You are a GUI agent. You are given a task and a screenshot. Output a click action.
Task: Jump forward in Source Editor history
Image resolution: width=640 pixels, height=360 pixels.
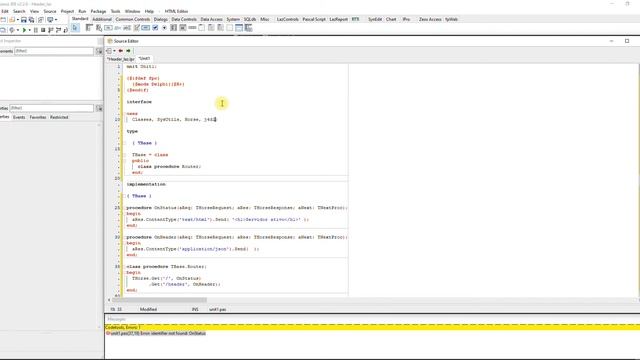click(128, 51)
